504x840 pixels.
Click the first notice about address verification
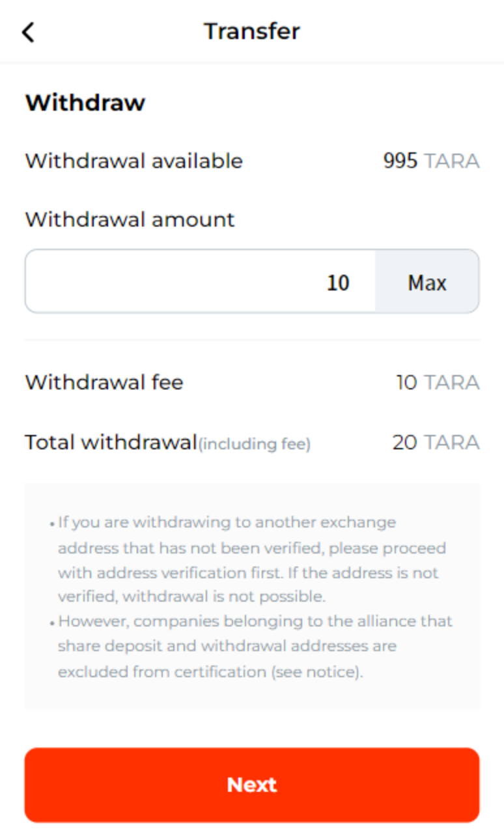[252, 559]
